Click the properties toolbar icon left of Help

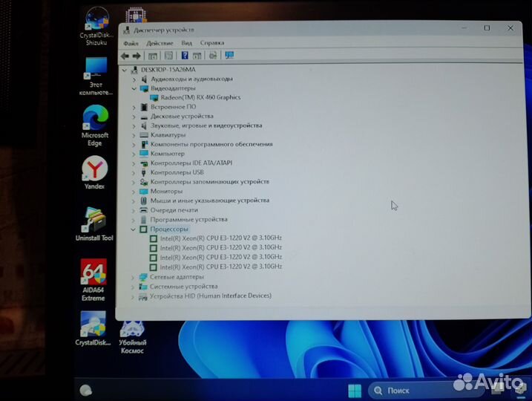tap(168, 56)
